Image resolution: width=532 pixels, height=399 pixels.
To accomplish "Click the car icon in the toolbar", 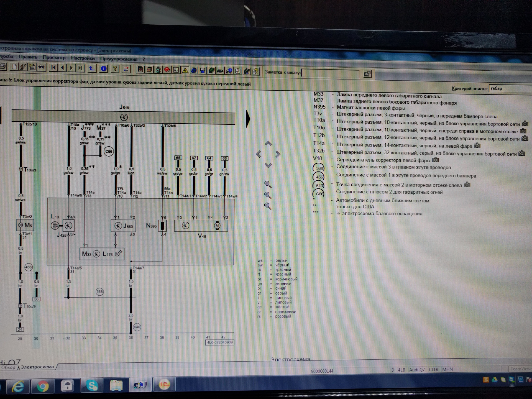I will tap(42, 67).
